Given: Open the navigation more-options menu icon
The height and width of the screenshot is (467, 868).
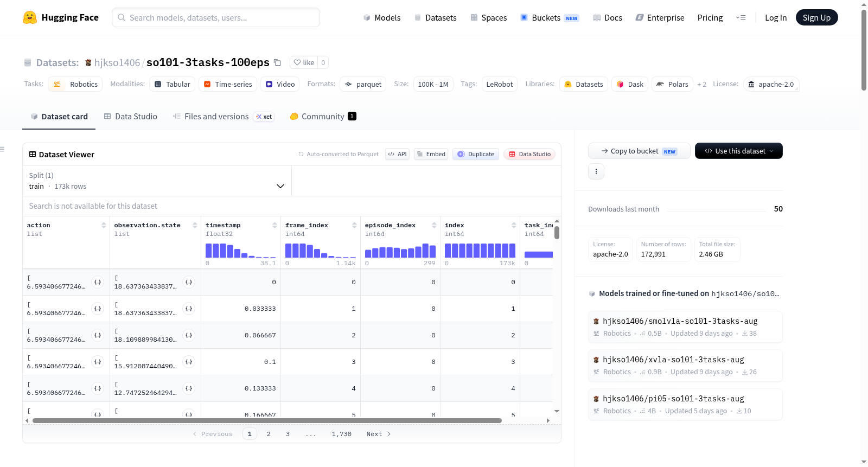Looking at the screenshot, I should coord(741,17).
